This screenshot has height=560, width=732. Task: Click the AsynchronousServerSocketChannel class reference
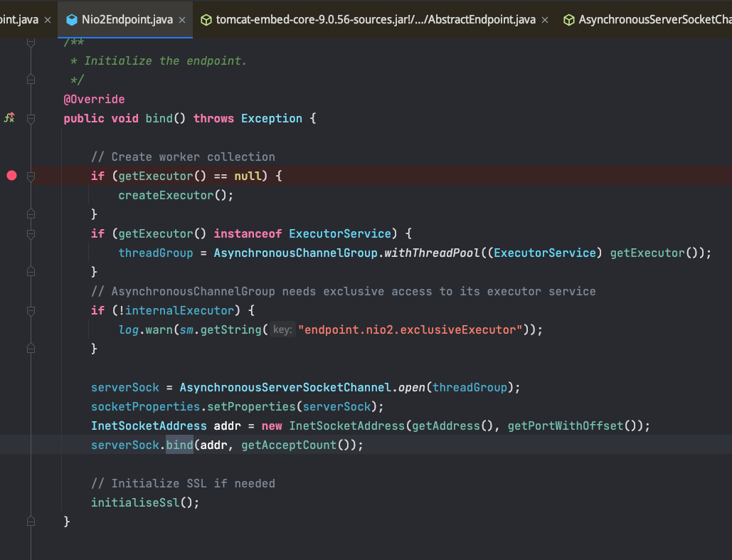click(x=285, y=388)
